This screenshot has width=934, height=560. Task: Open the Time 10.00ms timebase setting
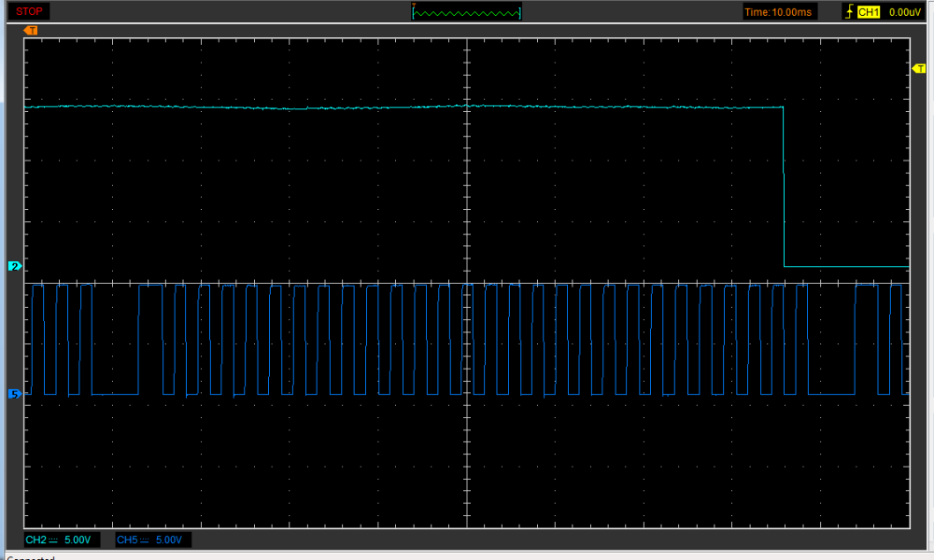tap(779, 12)
